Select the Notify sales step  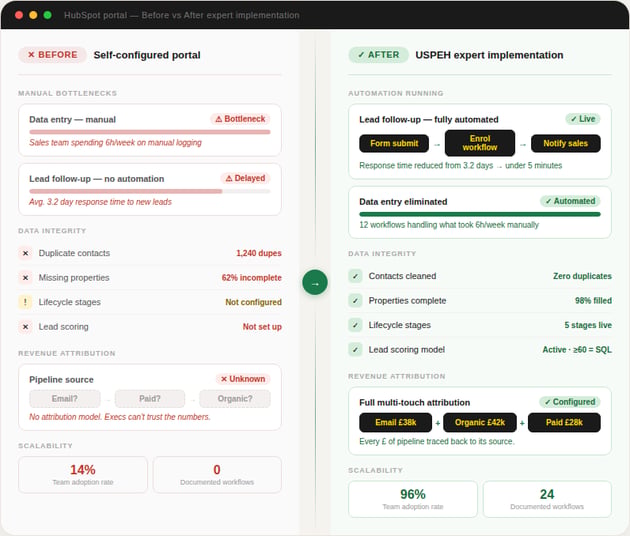click(566, 143)
